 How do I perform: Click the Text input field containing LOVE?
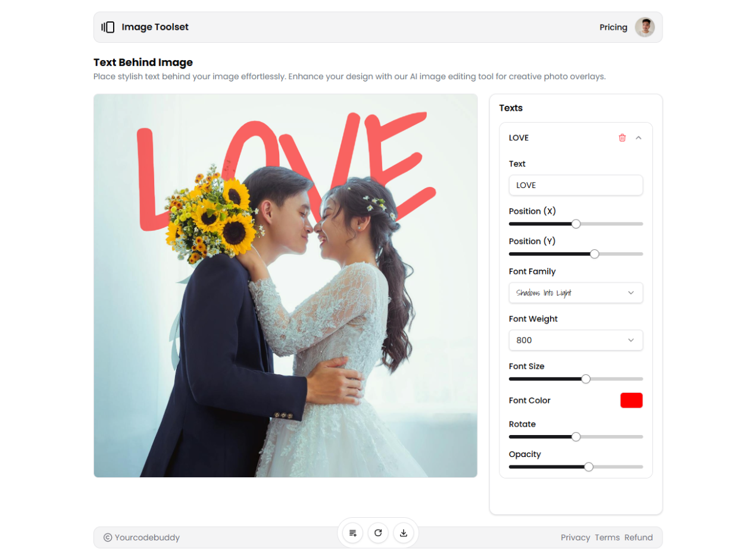coord(576,185)
